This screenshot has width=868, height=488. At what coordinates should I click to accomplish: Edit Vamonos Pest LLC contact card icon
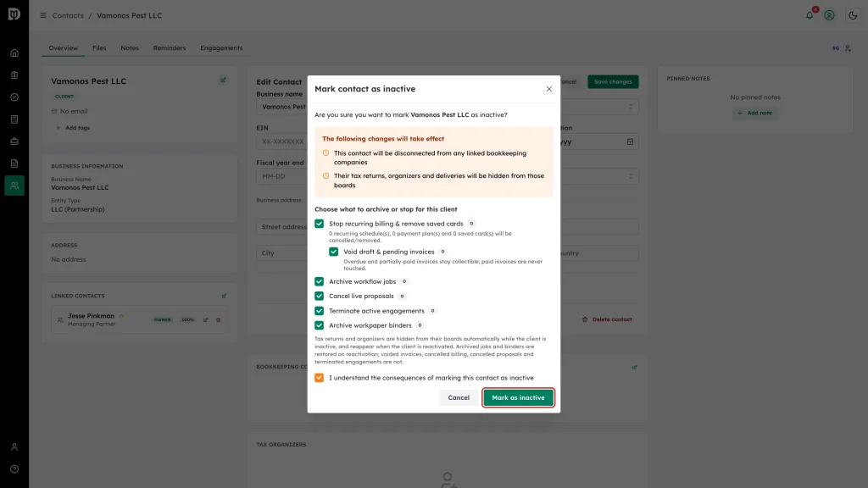point(223,80)
